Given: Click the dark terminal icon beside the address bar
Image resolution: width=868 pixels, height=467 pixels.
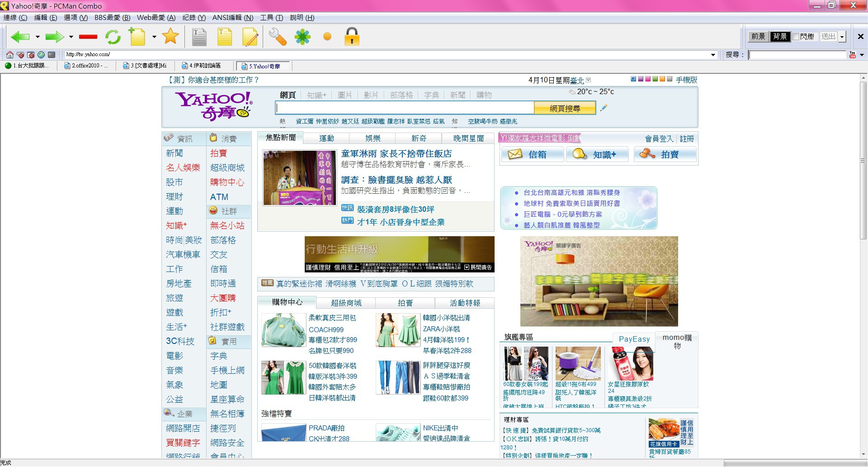Looking at the screenshot, I should [52, 55].
